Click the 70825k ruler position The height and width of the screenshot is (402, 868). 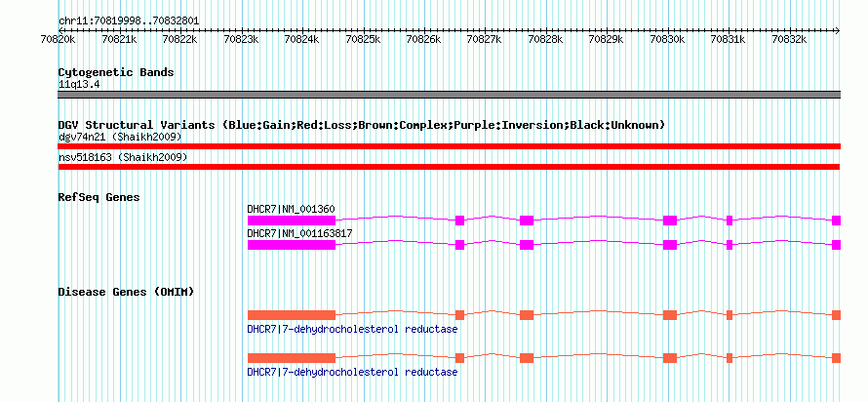coord(363,39)
